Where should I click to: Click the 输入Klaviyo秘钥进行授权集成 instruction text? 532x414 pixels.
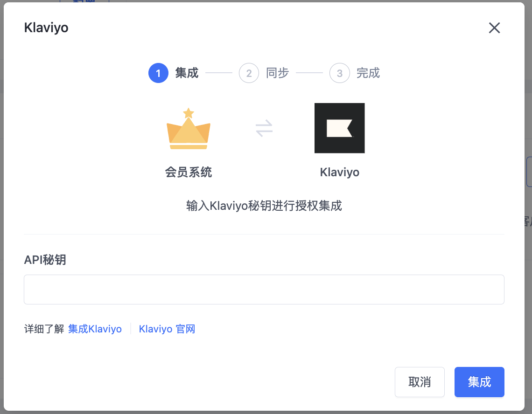click(x=264, y=206)
